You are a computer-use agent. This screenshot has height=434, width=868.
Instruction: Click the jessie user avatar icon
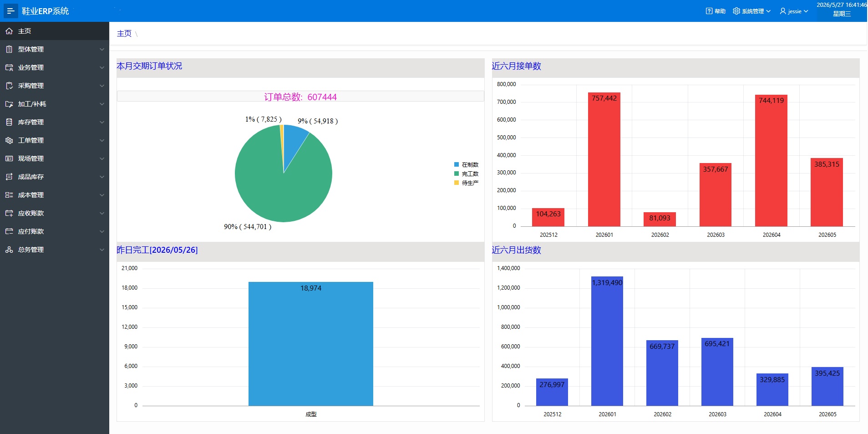click(x=783, y=11)
